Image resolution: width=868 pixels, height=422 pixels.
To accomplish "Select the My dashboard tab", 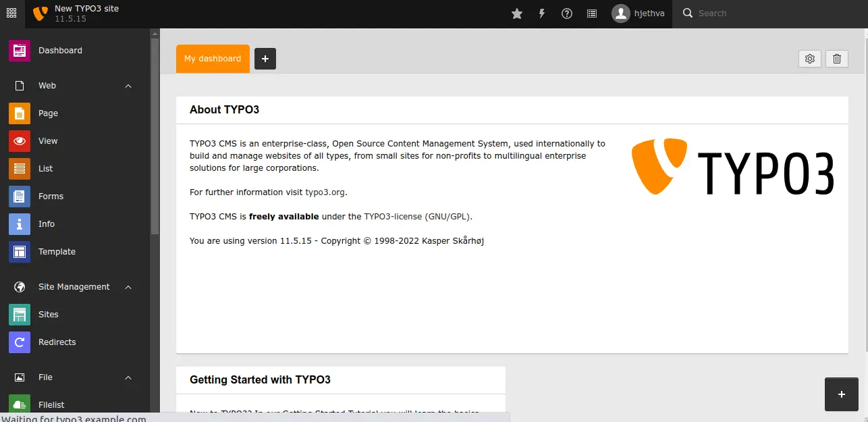I will tap(213, 59).
